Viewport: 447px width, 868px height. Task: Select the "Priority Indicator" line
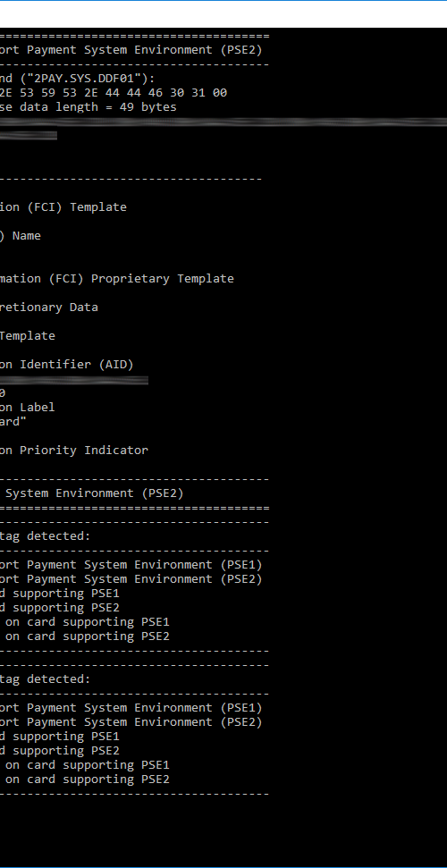74,450
